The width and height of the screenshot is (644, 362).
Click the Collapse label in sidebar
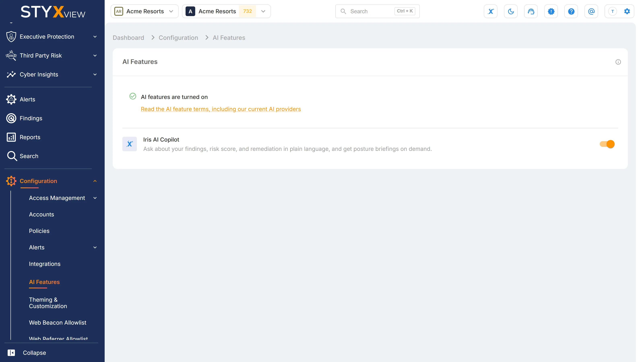point(34,353)
